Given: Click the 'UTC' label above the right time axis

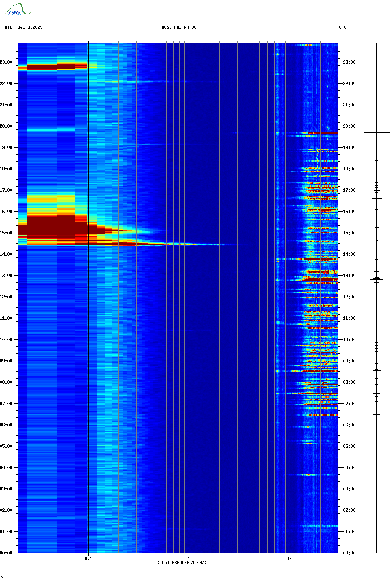Looking at the screenshot, I should pyautogui.click(x=343, y=27).
